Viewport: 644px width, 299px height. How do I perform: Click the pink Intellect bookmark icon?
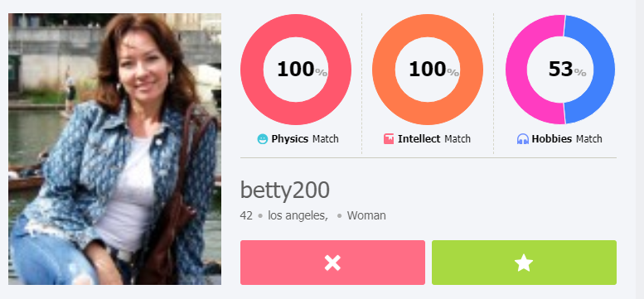pyautogui.click(x=389, y=139)
